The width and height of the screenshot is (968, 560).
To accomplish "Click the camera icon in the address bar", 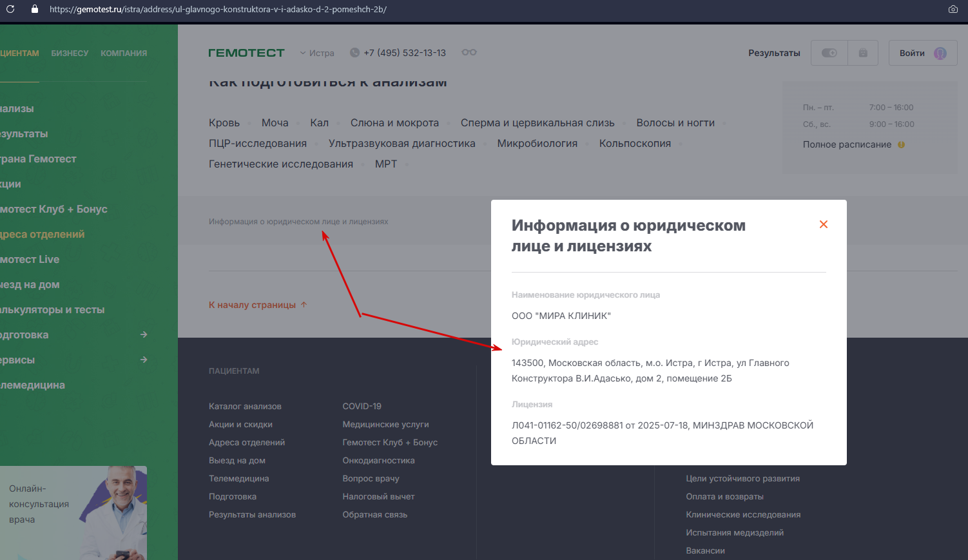I will (953, 10).
